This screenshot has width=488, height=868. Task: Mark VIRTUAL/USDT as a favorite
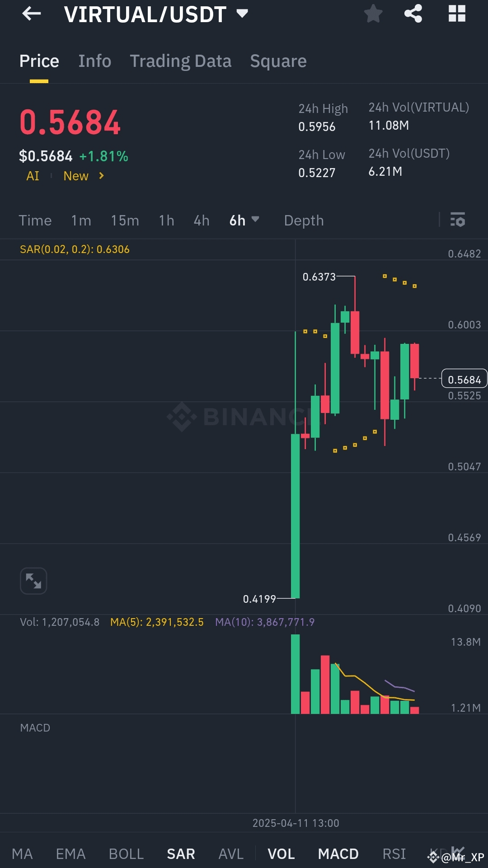373,14
